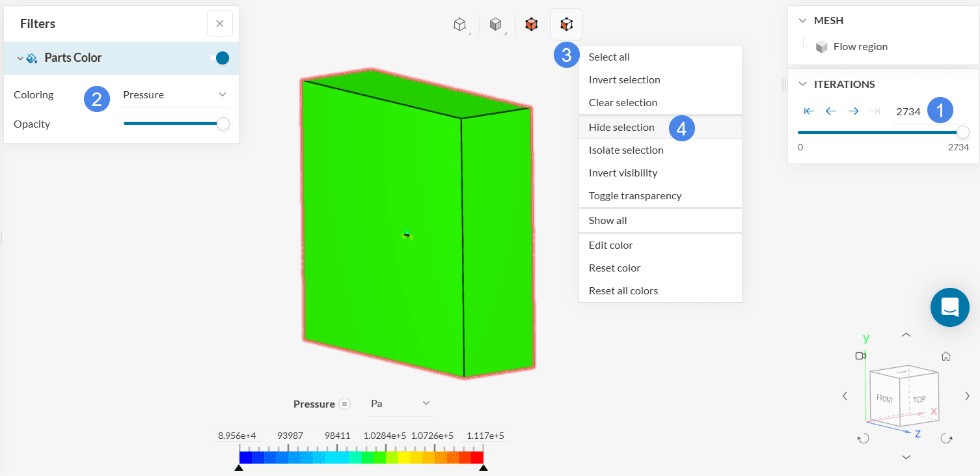Click the Opacity slider handle
The height and width of the screenshot is (476, 980).
point(223,124)
